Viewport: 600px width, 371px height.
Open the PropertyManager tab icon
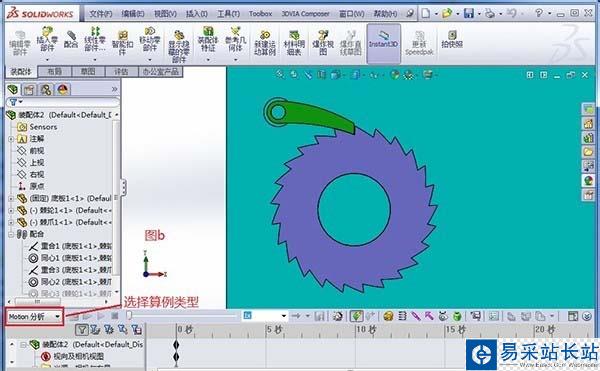click(x=29, y=89)
